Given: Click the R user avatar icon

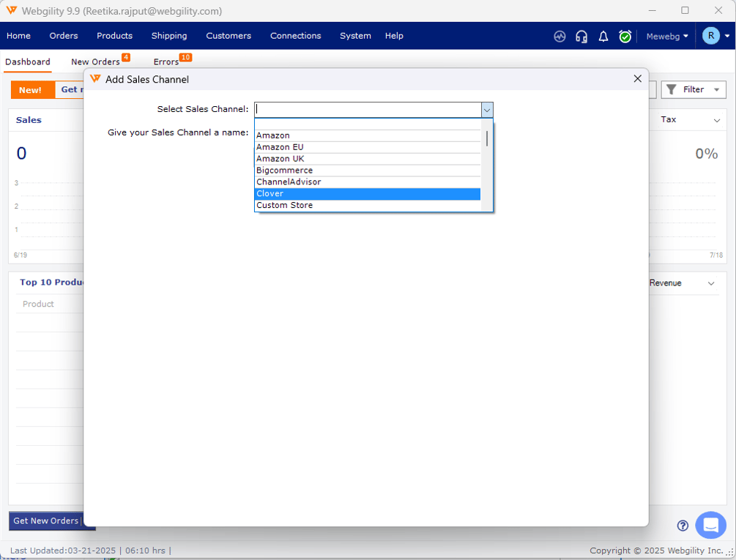Looking at the screenshot, I should point(710,36).
